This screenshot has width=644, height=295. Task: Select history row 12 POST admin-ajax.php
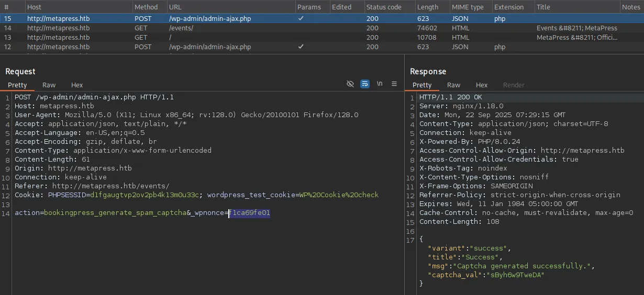209,47
